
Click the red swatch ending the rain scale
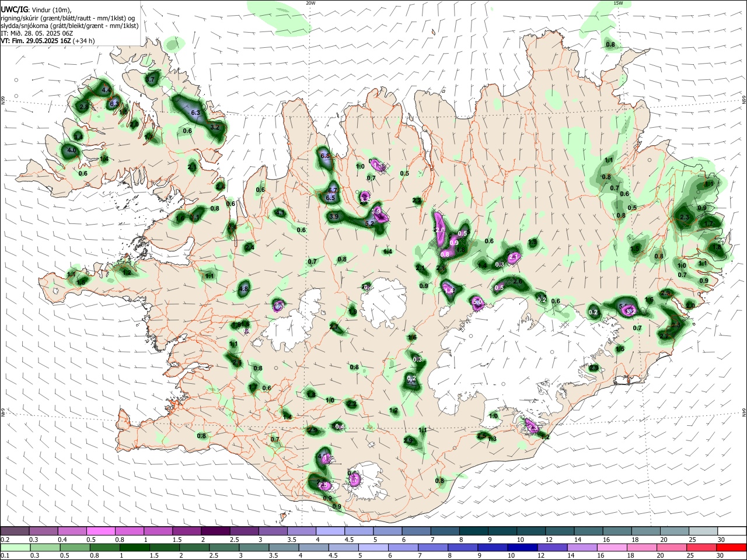tap(732, 547)
